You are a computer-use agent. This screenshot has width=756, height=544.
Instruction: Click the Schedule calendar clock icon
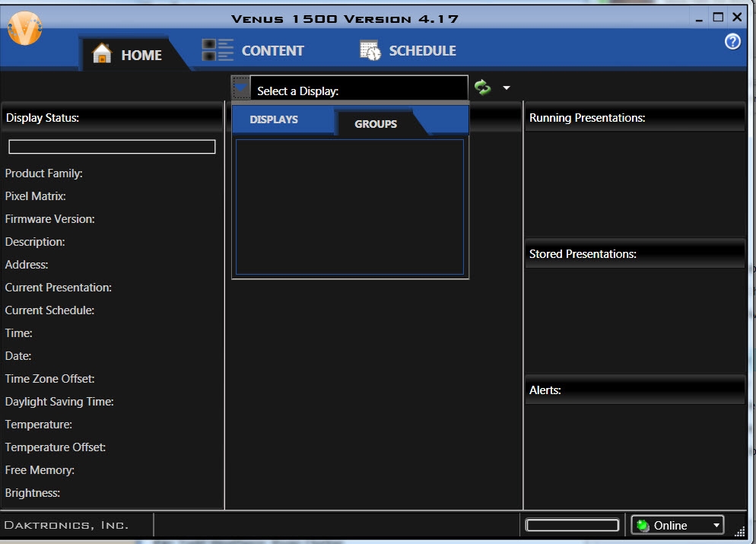coord(370,50)
